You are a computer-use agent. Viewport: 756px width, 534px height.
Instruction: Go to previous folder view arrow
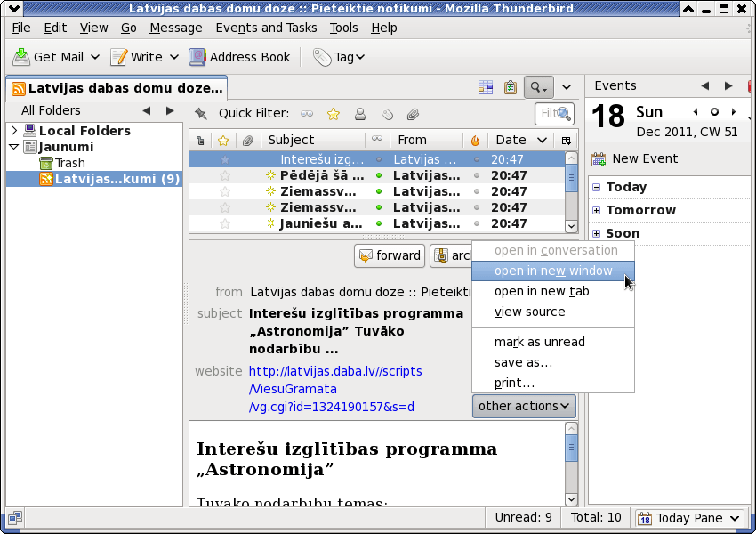147,110
